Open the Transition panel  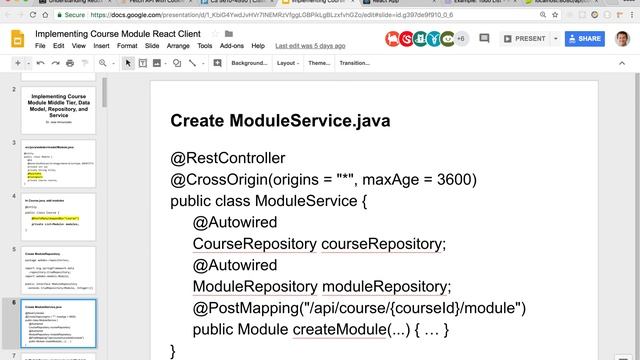tap(354, 63)
